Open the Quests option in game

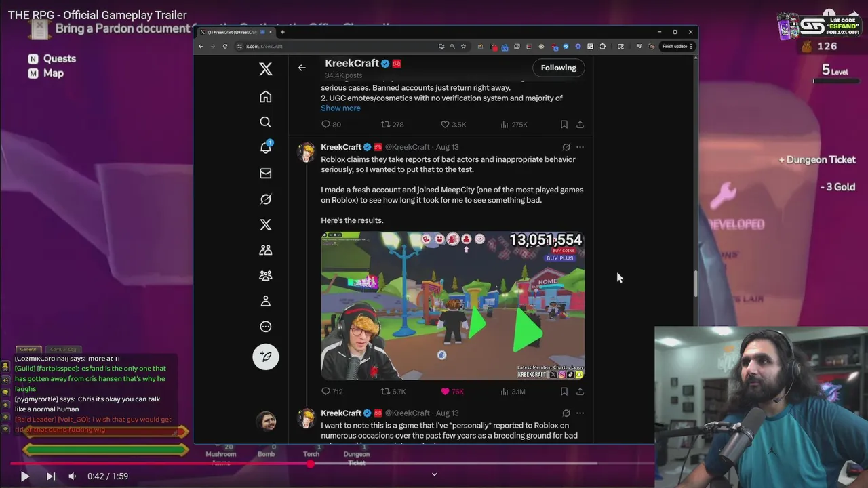pyautogui.click(x=52, y=59)
